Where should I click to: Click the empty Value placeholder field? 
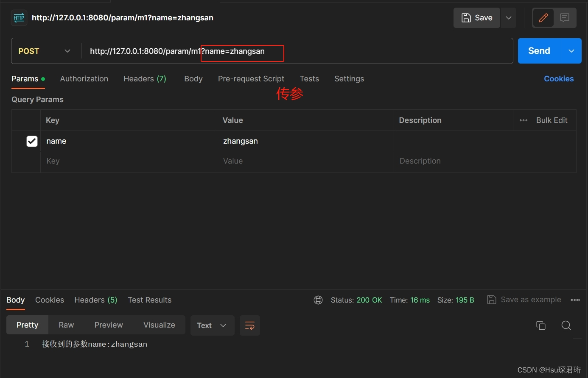coord(305,161)
